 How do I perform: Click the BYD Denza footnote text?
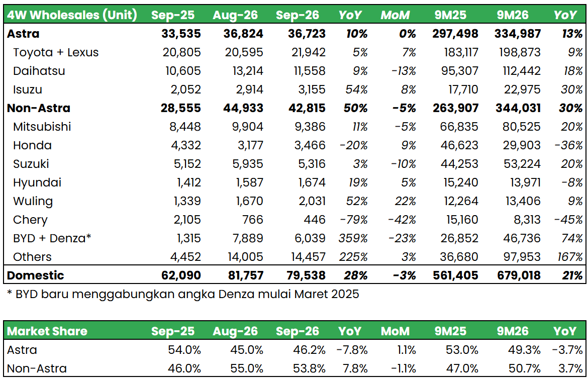pyautogui.click(x=183, y=294)
